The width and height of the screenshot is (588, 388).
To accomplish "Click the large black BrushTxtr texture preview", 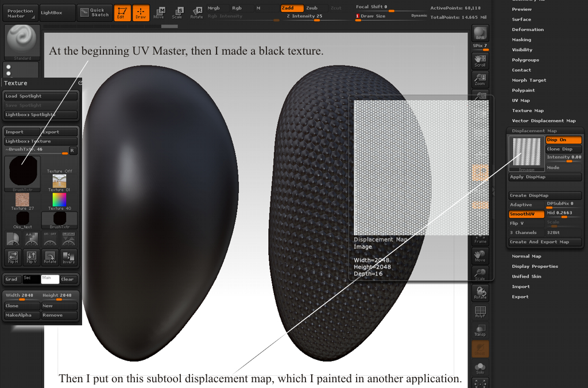I will [x=22, y=174].
